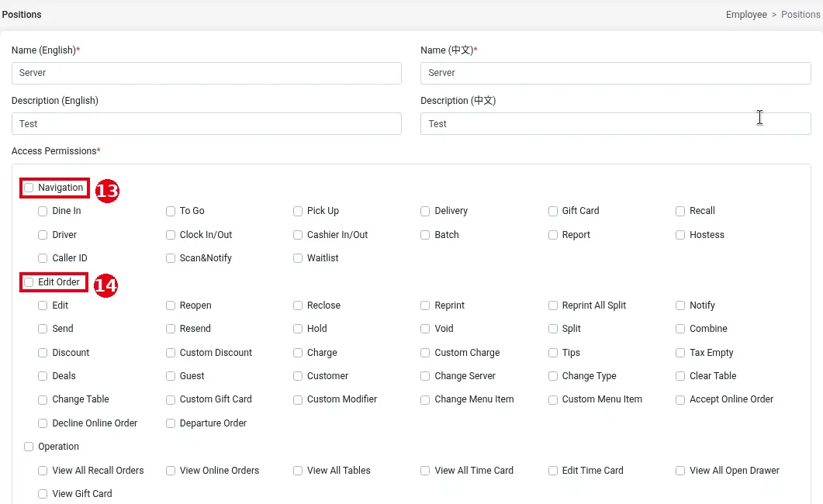This screenshot has height=504, width=823.
Task: Enable the Change Type permission
Action: coord(553,376)
